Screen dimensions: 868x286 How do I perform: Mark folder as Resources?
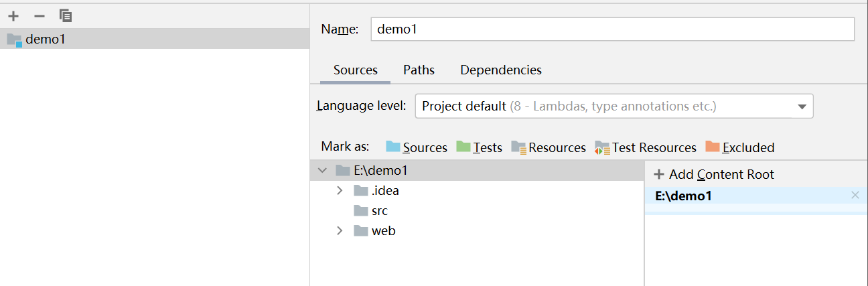coord(549,147)
